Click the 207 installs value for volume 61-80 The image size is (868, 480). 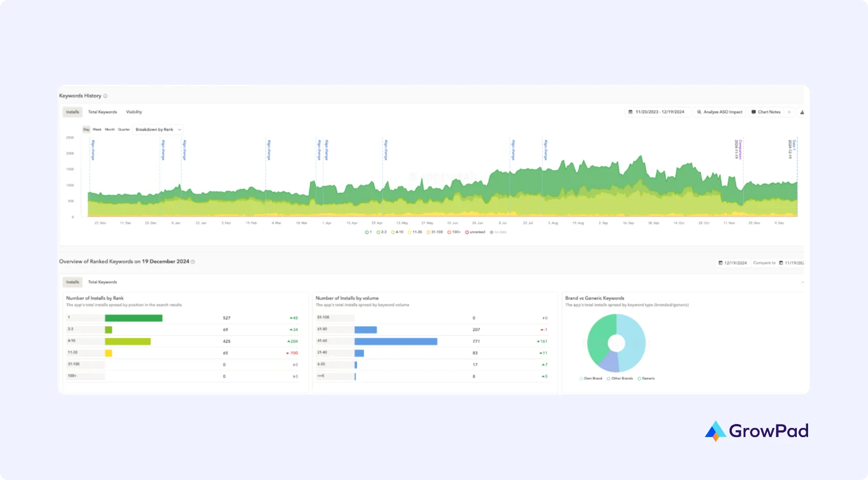click(x=476, y=330)
